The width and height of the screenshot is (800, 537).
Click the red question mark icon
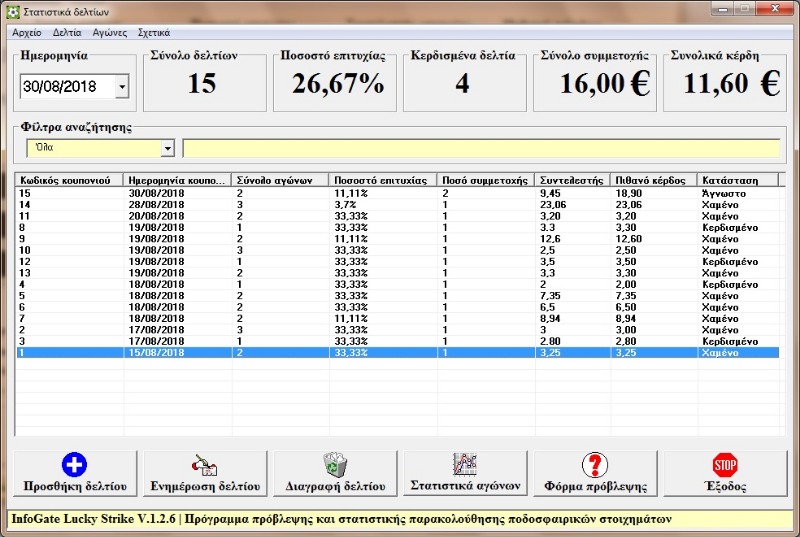[594, 465]
